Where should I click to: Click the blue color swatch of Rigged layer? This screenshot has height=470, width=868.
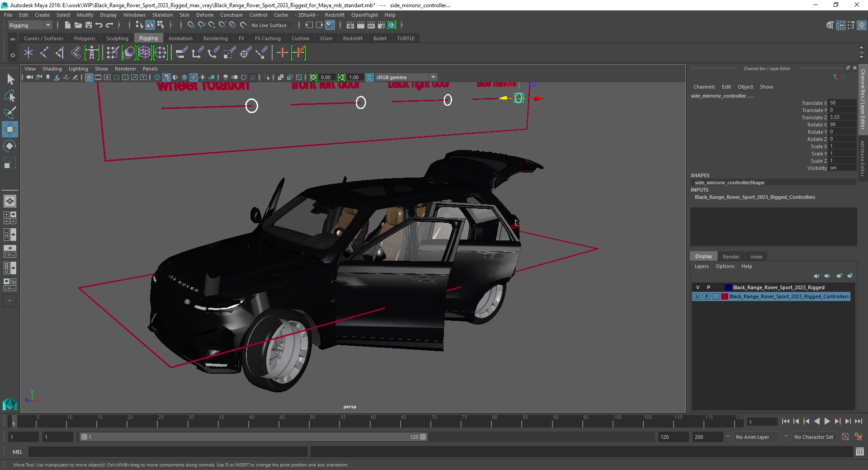[728, 287]
